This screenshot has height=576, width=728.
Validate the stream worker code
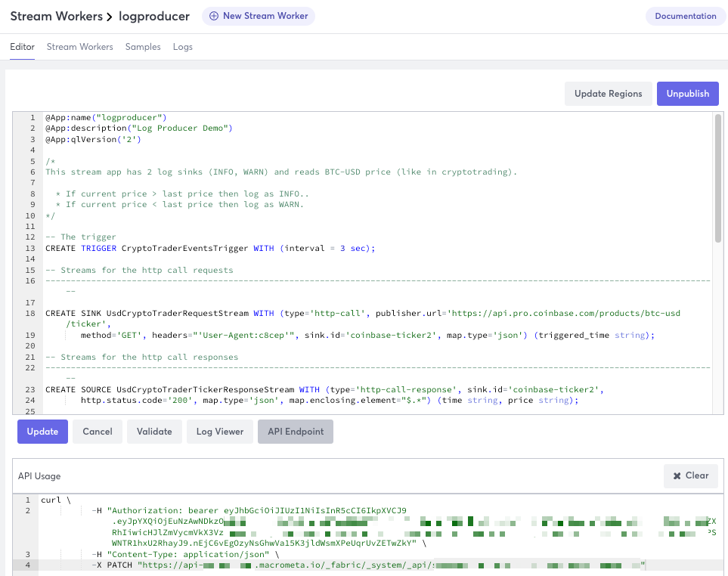coord(154,431)
